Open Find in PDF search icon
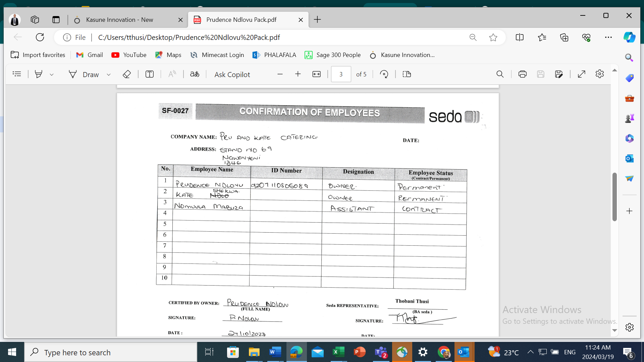This screenshot has height=362, width=644. (500, 74)
